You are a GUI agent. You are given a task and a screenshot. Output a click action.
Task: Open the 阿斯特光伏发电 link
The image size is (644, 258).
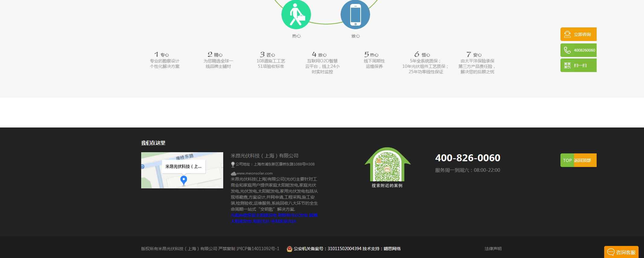pos(293,215)
